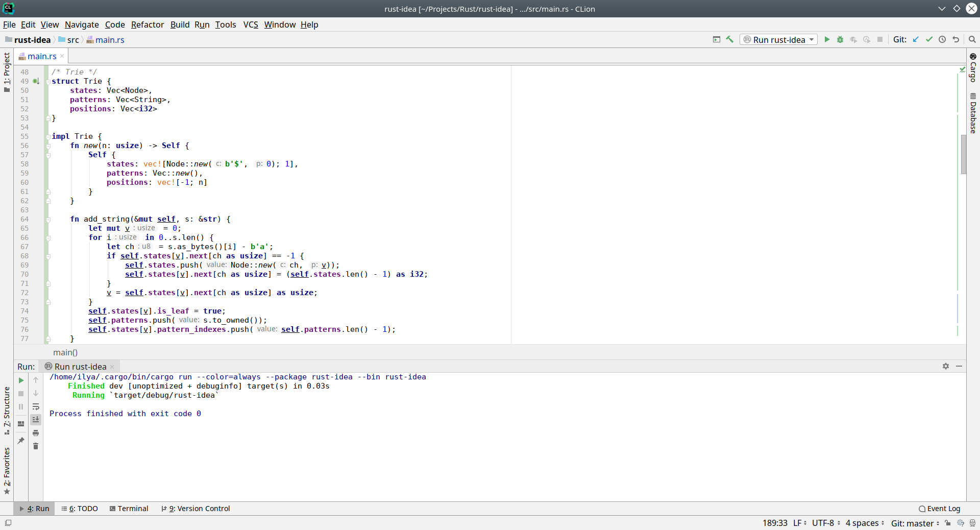
Task: Click the toolbar Stop square icon
Action: pos(880,39)
